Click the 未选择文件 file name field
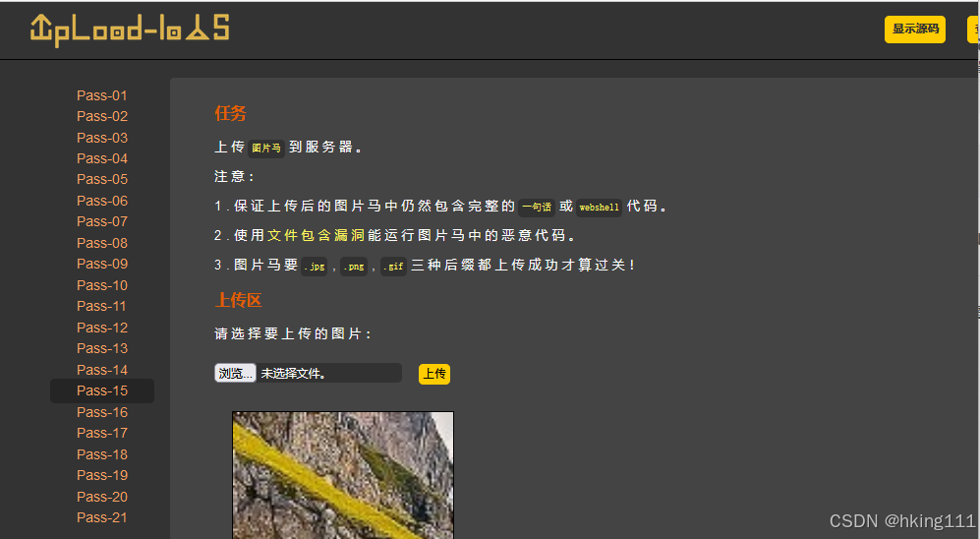980x539 pixels. (x=329, y=374)
